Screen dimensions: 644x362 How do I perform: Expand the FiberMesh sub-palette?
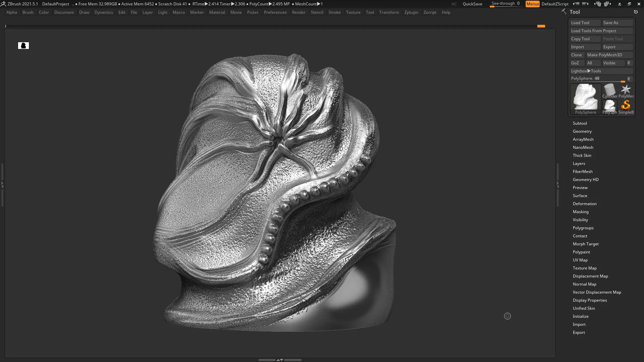[x=583, y=172]
